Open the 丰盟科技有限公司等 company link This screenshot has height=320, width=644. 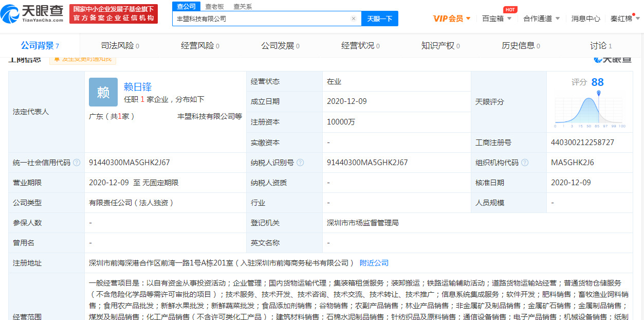tap(210, 116)
